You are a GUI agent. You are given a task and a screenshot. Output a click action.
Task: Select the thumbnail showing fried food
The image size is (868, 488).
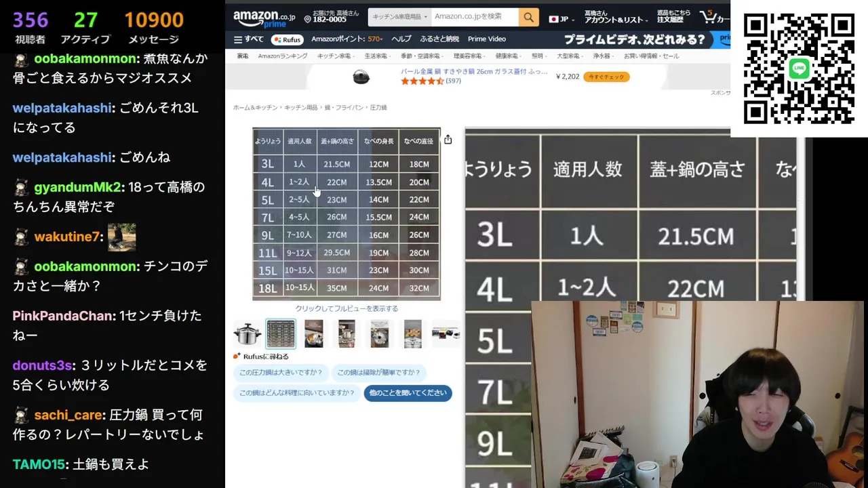click(x=412, y=333)
